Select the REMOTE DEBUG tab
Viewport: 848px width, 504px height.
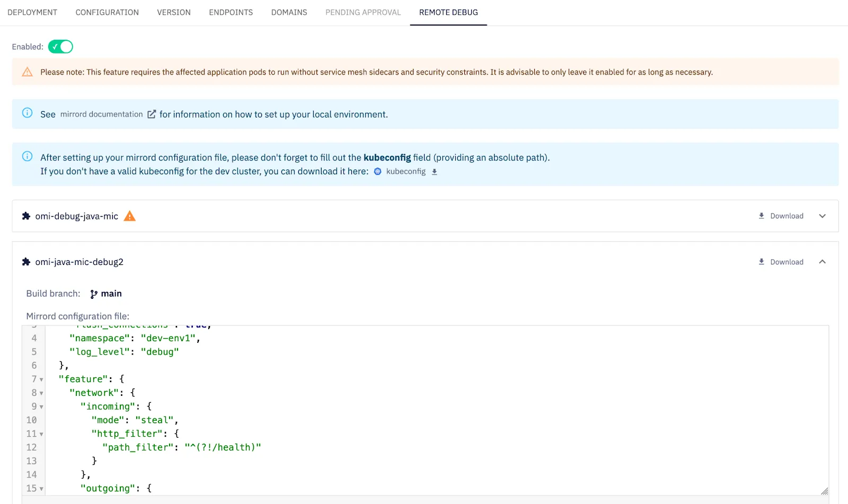(x=448, y=12)
